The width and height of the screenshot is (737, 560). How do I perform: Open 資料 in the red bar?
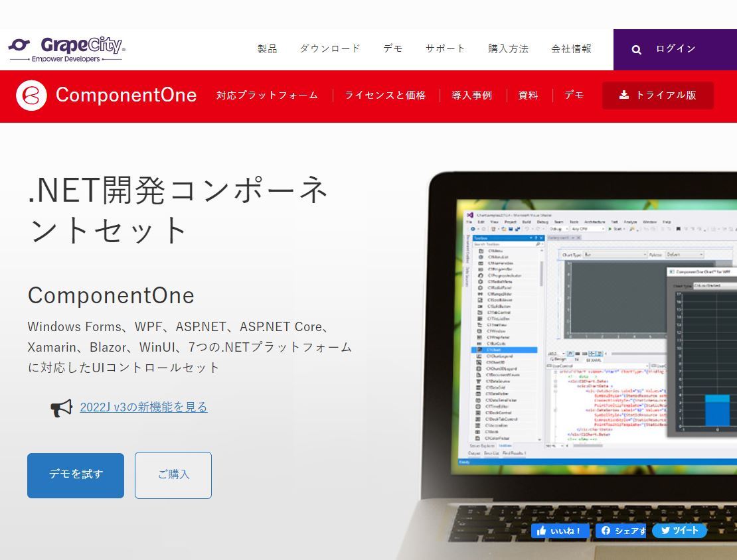528,96
